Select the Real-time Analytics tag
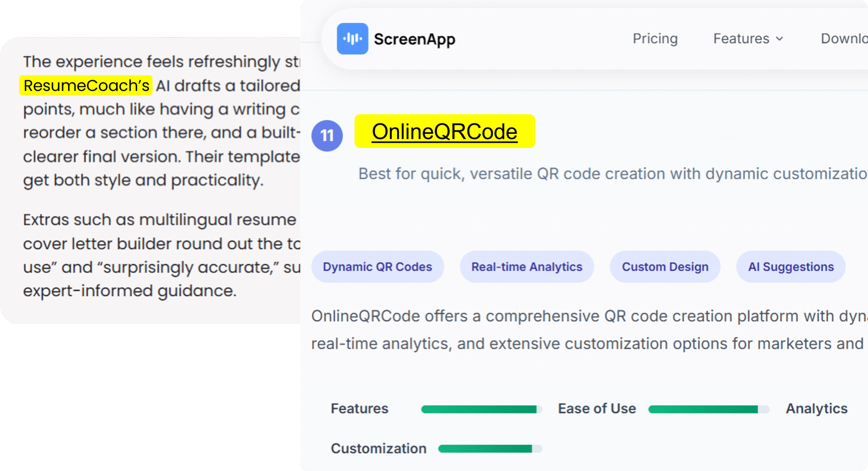 click(527, 267)
